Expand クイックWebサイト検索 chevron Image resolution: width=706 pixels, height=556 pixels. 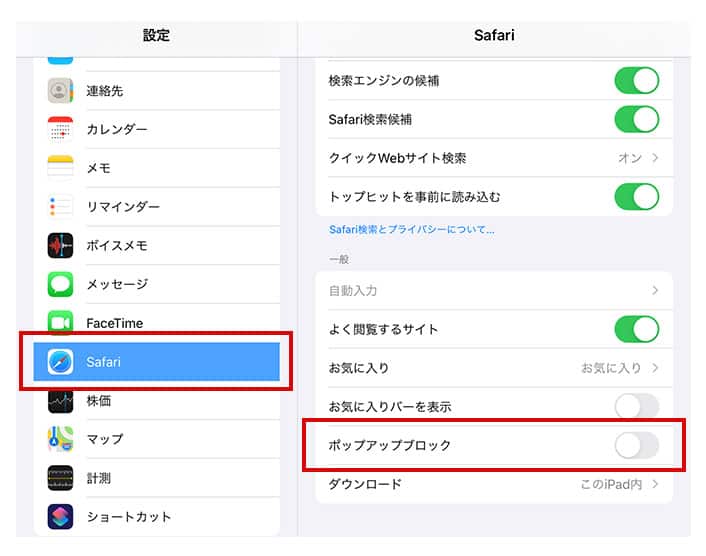tap(655, 158)
